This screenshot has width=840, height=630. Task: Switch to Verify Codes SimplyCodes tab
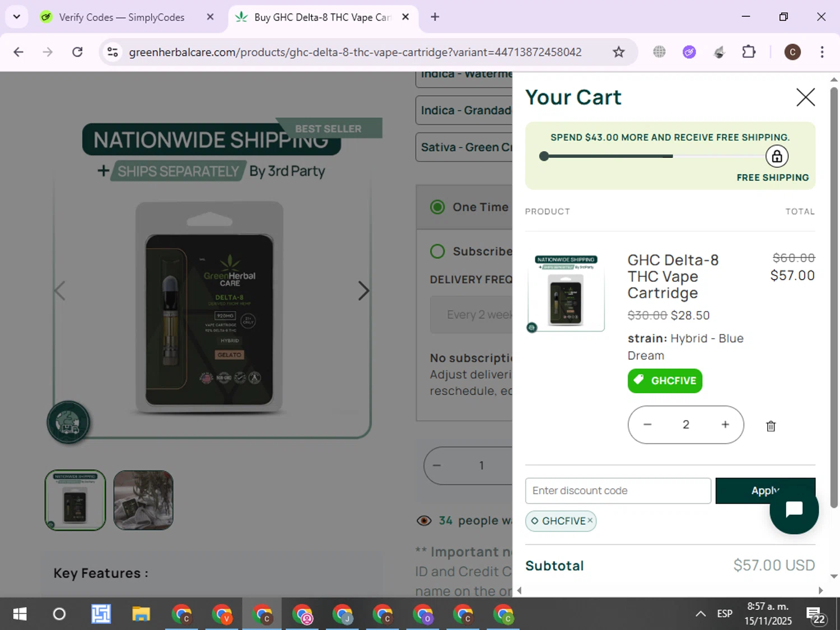(x=121, y=17)
